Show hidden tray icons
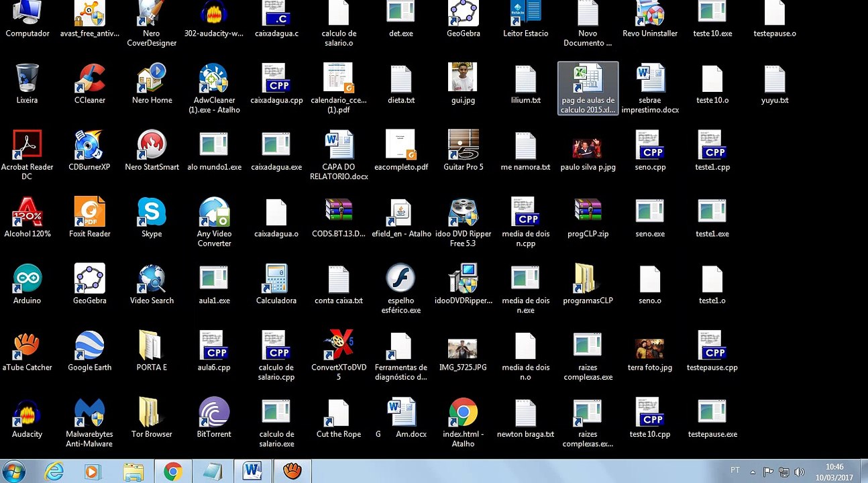868x483 pixels. point(753,472)
